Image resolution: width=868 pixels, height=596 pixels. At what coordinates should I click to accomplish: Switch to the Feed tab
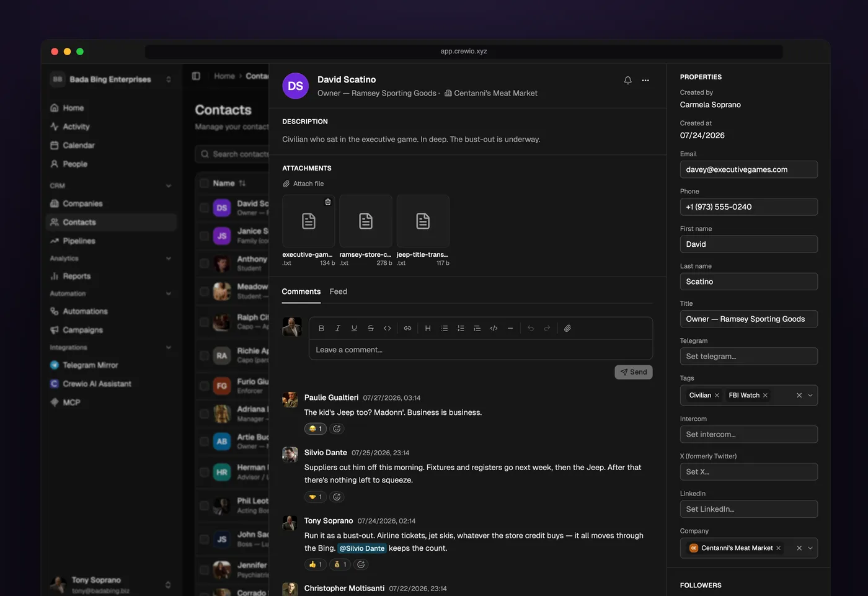tap(339, 291)
